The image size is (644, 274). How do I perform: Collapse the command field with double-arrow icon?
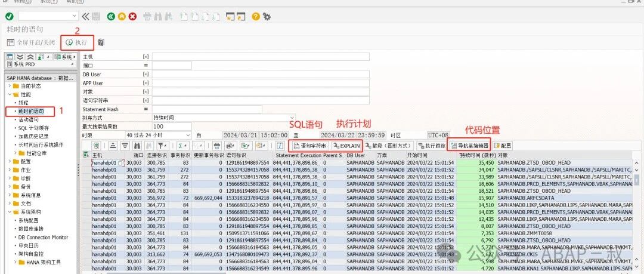85,17
